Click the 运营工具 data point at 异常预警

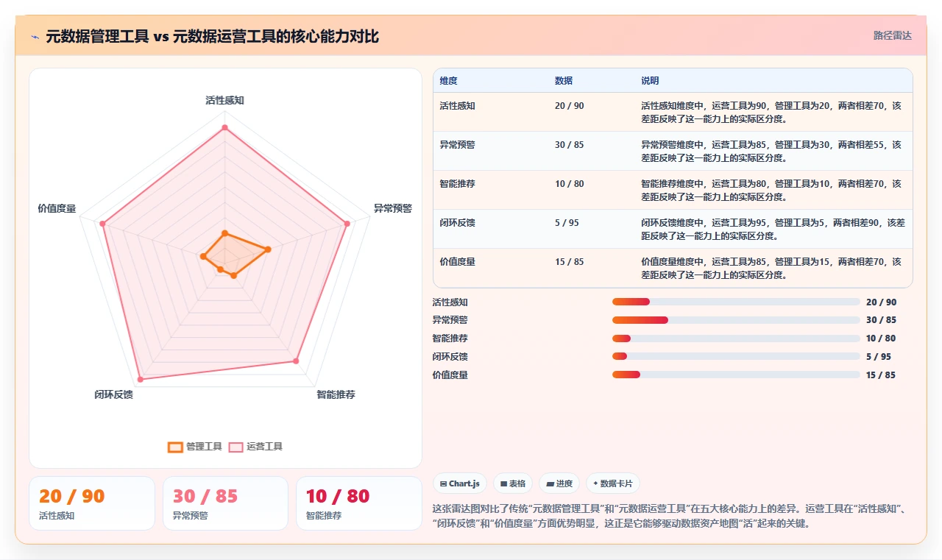(x=347, y=223)
